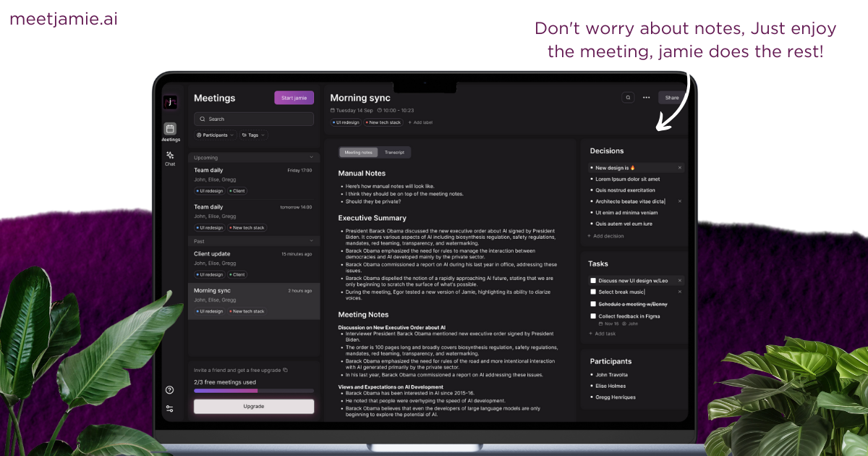
Task: Click the 'Ut enim ad minima veniam' decision
Action: (x=626, y=213)
